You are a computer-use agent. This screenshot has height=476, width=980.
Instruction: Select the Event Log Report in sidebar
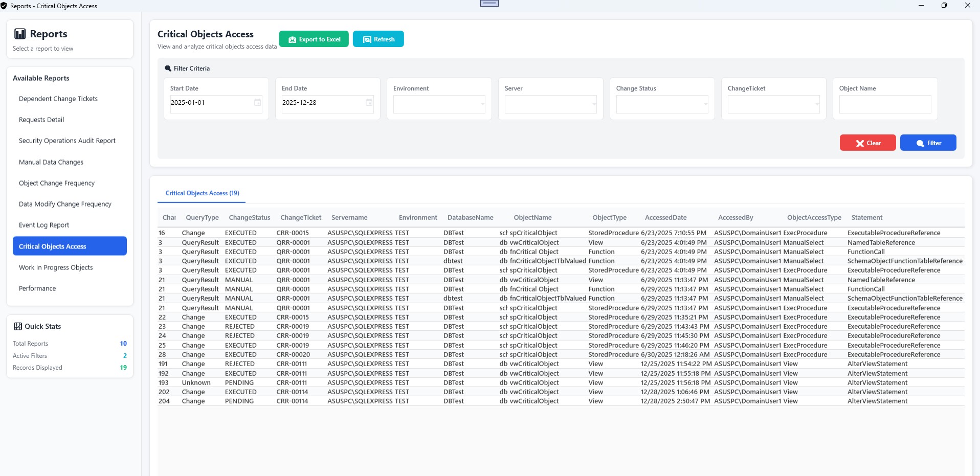click(x=44, y=225)
